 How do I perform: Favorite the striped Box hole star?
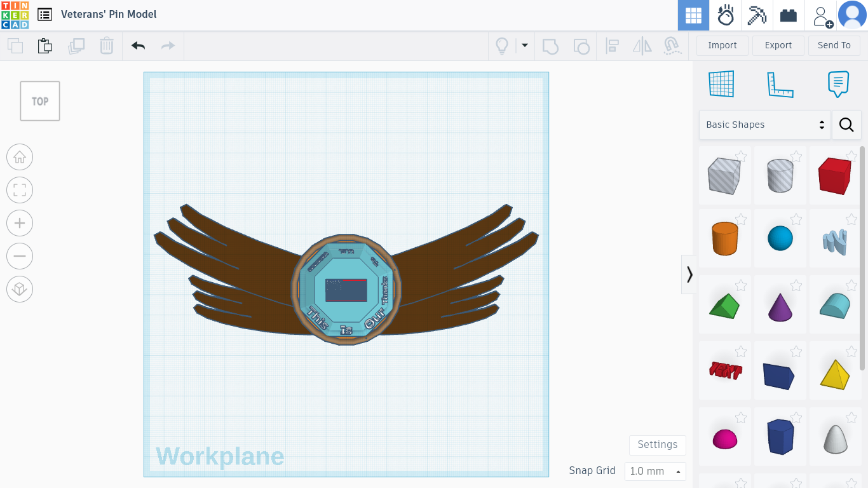[x=741, y=156]
